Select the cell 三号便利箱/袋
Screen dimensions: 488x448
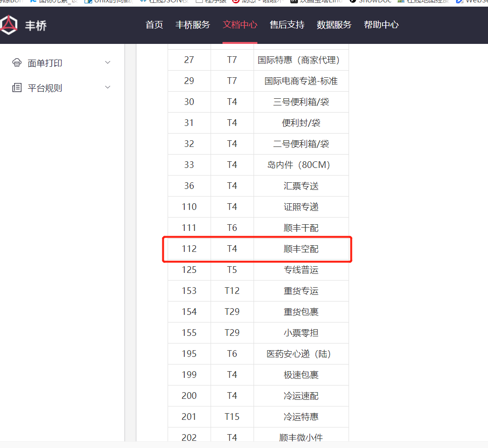pyautogui.click(x=301, y=102)
